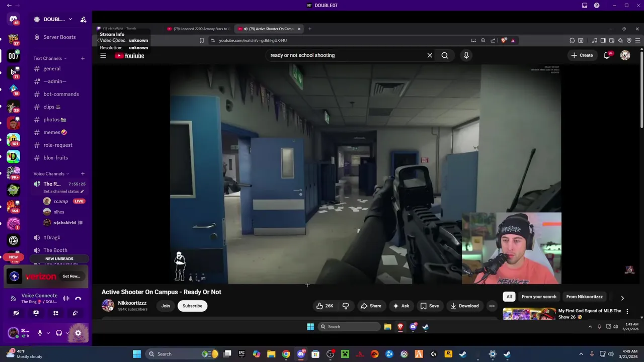Select ccamp in the voice channel
644x362 pixels.
61,201
